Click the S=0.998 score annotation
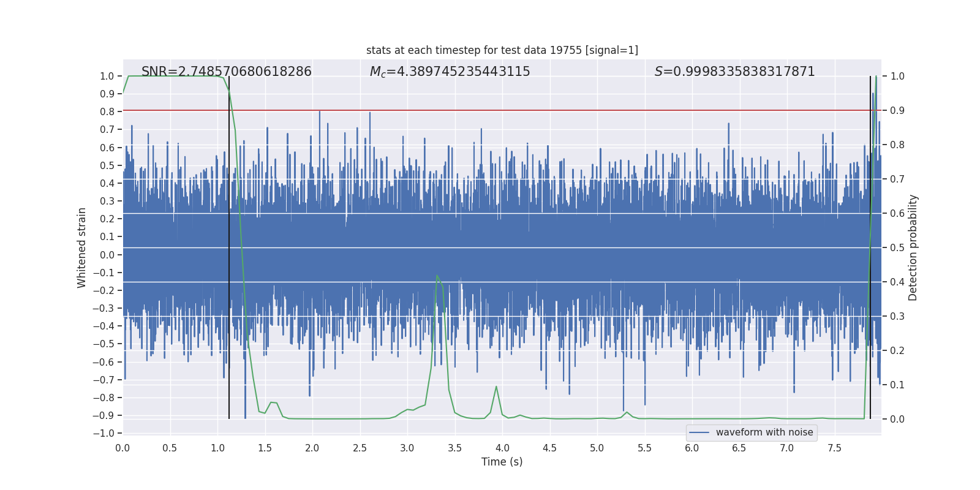 click(x=734, y=72)
